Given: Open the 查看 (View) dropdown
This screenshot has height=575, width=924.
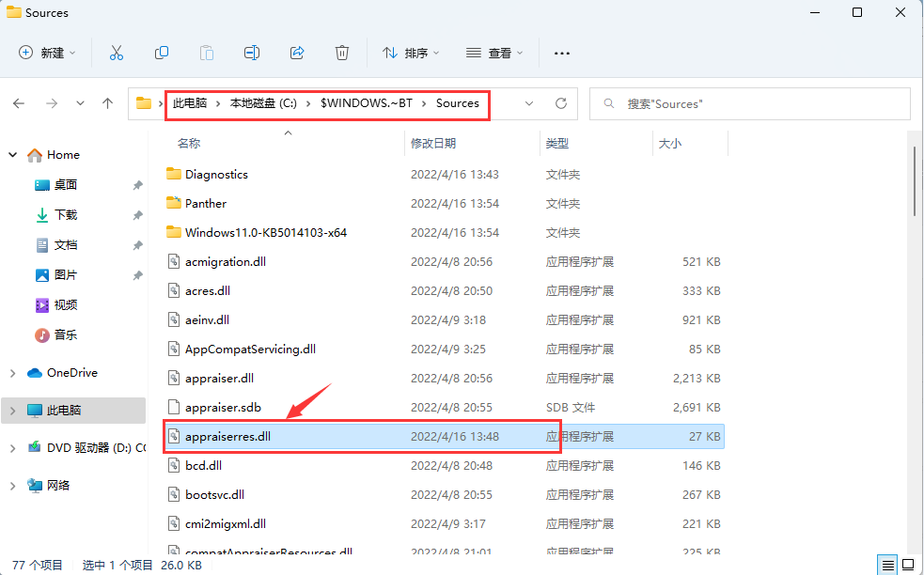Looking at the screenshot, I should 494,53.
